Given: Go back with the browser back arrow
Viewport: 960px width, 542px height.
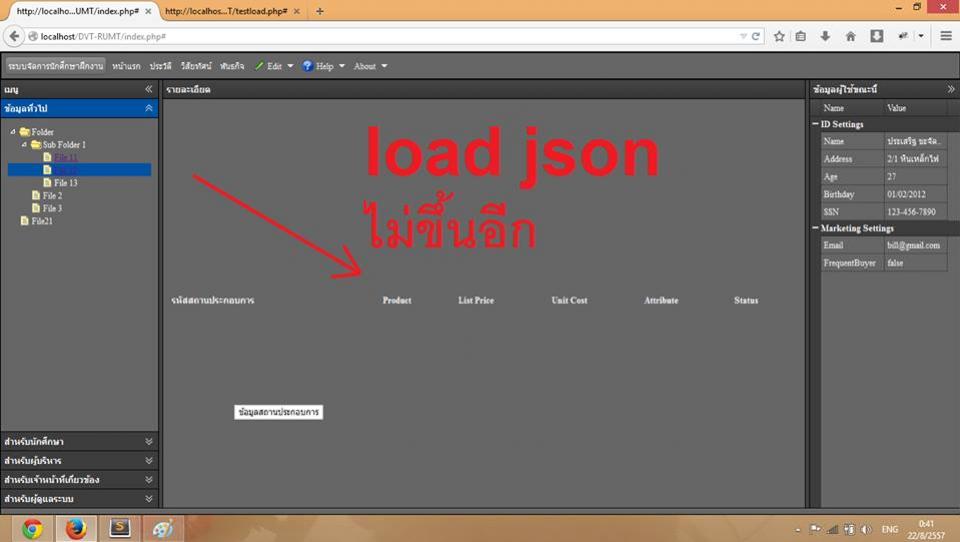Looking at the screenshot, I should [x=14, y=36].
